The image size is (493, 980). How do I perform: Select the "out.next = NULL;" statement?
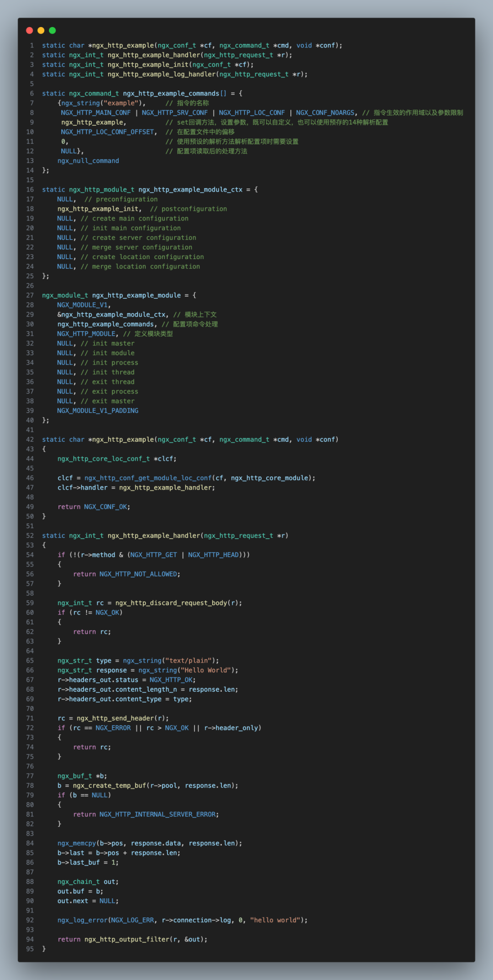(88, 901)
